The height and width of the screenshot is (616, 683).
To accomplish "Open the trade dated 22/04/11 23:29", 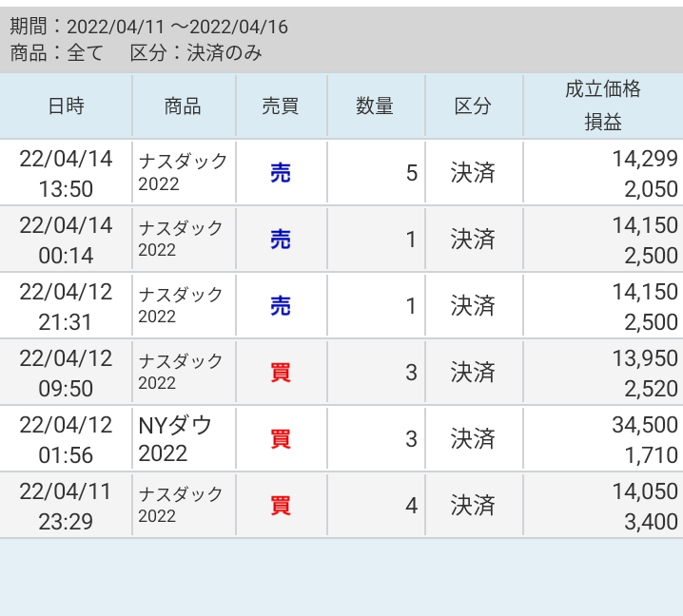I will tap(66, 506).
